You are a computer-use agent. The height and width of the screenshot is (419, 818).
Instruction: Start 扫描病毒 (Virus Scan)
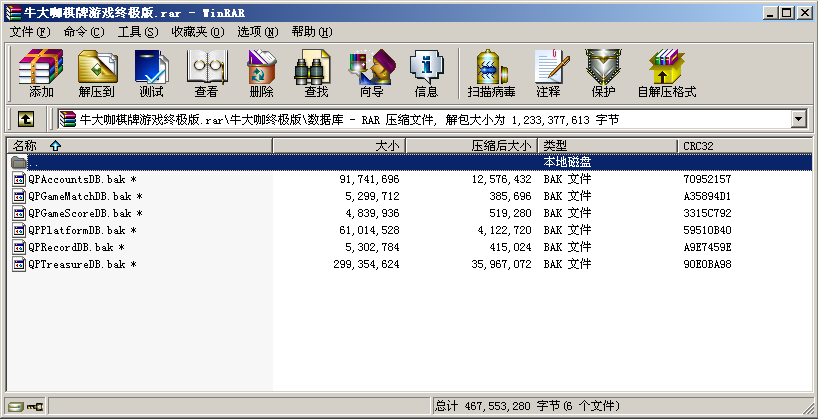(491, 74)
